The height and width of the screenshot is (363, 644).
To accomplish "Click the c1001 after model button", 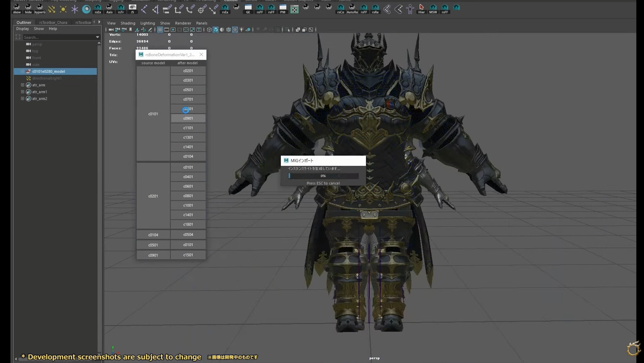I will click(188, 205).
